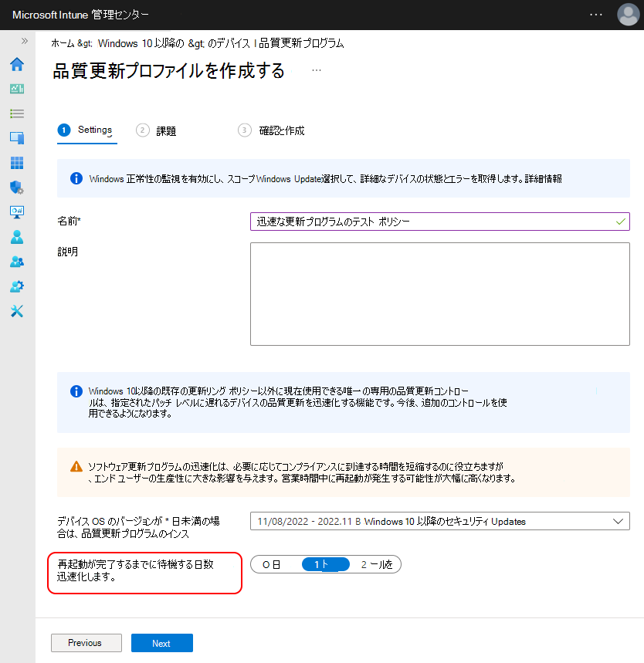
Task: Open All services list icon in sidebar
Action: (17, 113)
